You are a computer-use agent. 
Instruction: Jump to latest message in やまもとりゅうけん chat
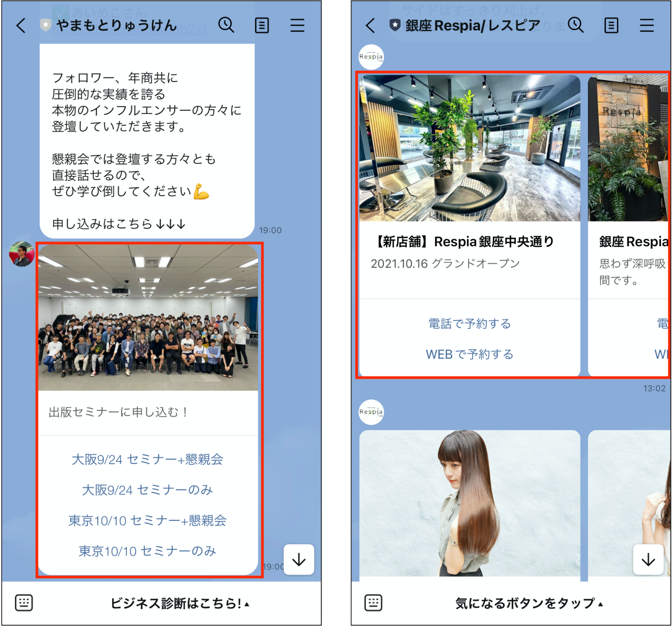[x=299, y=560]
